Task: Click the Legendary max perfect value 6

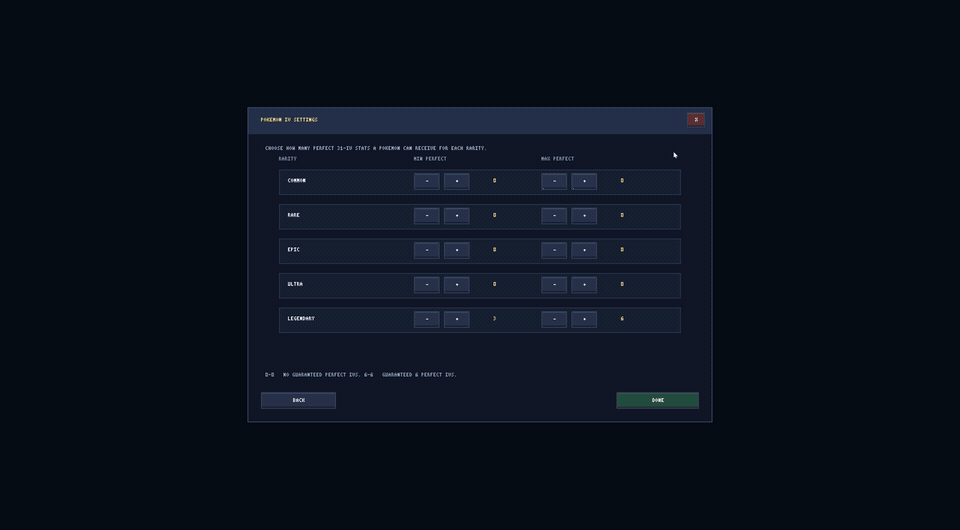Action: pyautogui.click(x=622, y=318)
